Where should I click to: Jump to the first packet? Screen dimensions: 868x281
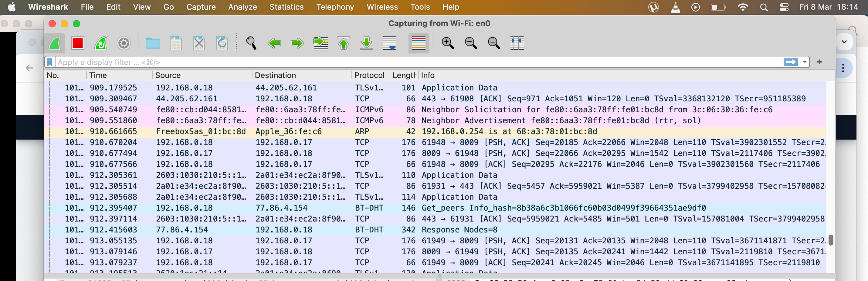[343, 43]
